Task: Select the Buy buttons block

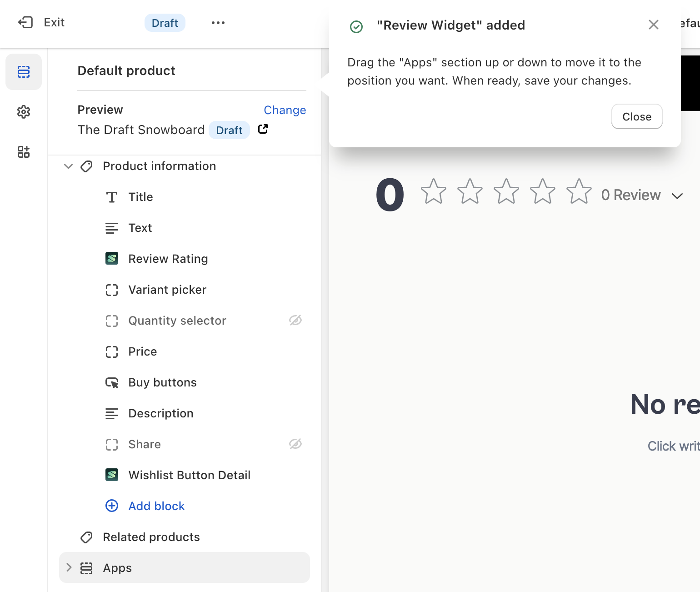Action: (x=162, y=382)
